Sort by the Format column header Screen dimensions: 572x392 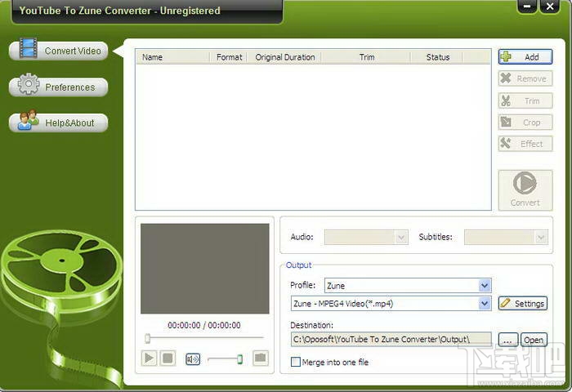(x=229, y=57)
